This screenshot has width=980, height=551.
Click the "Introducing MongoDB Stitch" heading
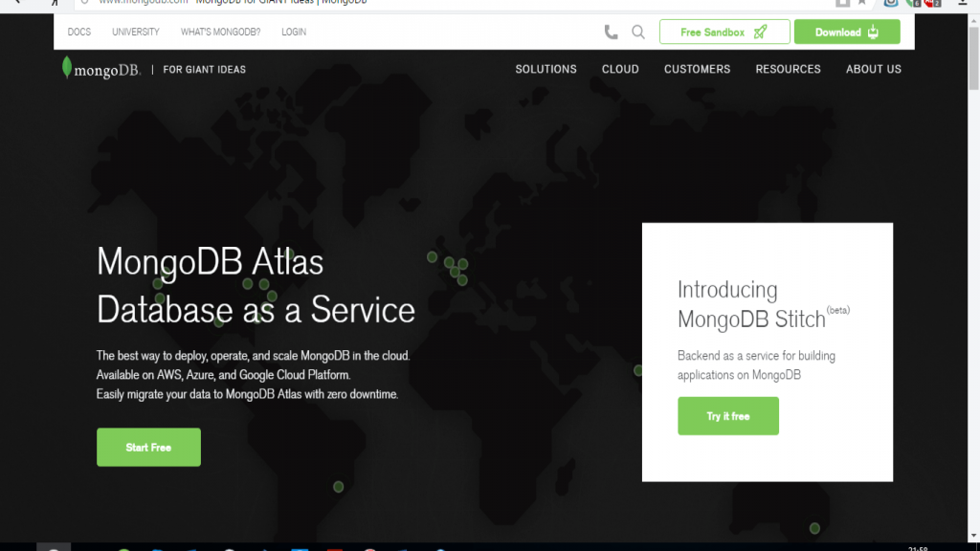coord(751,304)
